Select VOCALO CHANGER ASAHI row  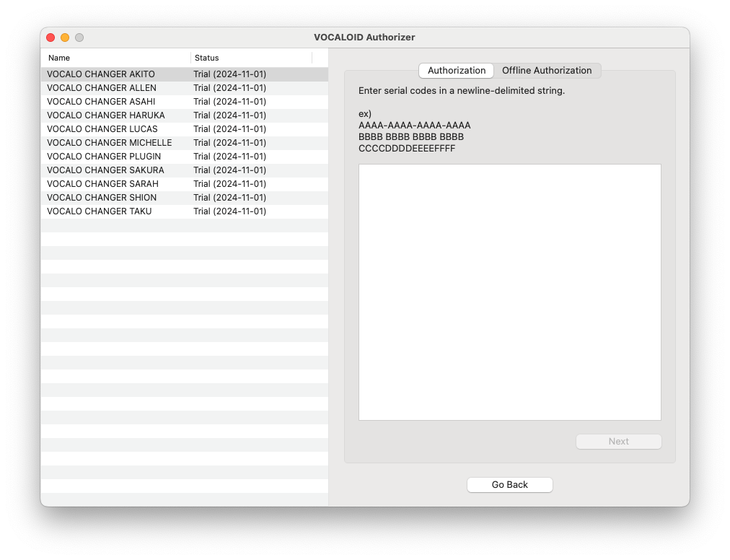185,102
